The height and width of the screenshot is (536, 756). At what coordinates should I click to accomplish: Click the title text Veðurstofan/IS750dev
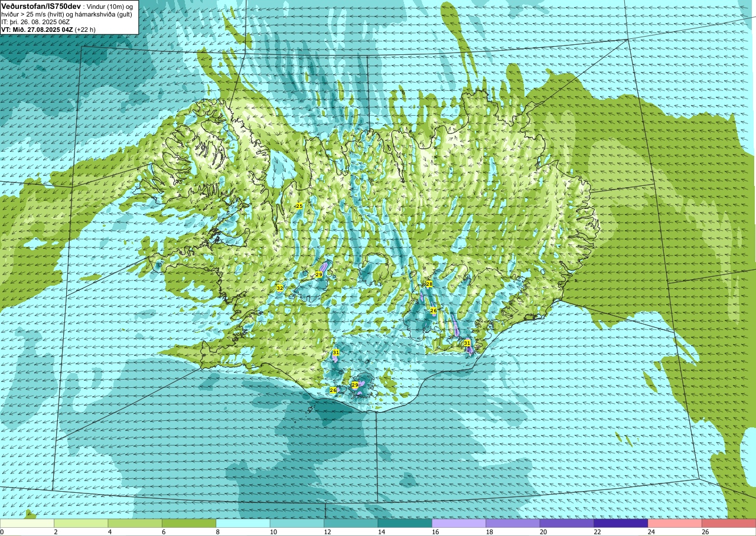(41, 6)
